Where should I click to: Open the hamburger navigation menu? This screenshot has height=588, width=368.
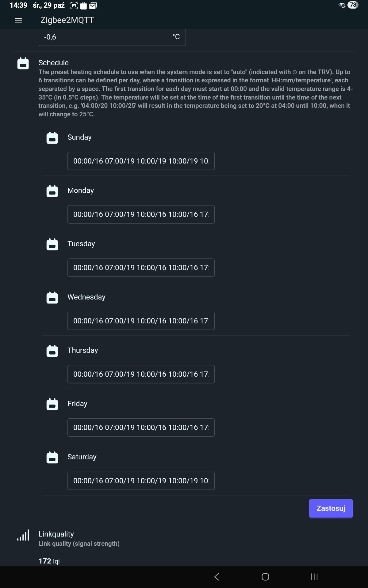(x=18, y=20)
